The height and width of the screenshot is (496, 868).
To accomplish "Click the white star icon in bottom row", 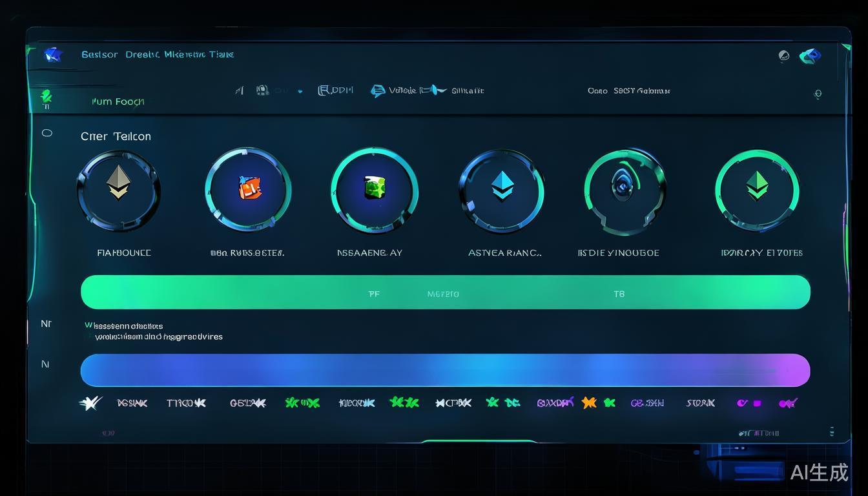I will point(90,403).
